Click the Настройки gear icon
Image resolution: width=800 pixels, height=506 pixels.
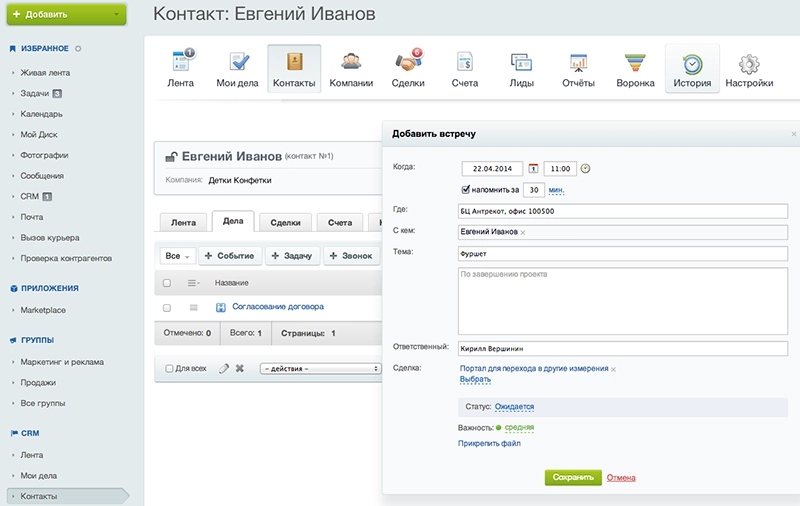(748, 63)
